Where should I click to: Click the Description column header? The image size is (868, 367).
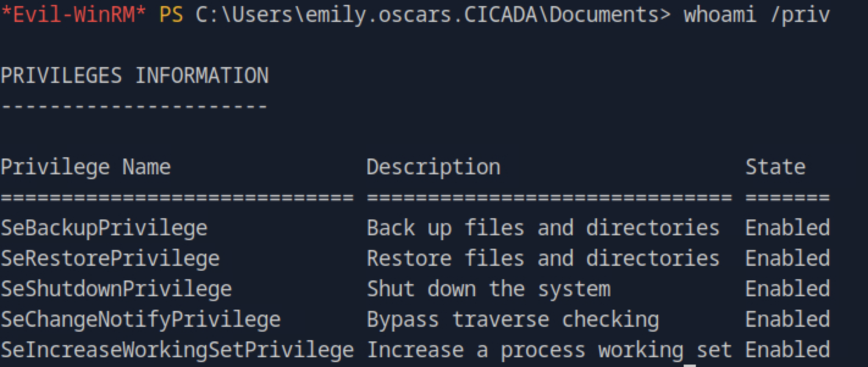coord(433,167)
